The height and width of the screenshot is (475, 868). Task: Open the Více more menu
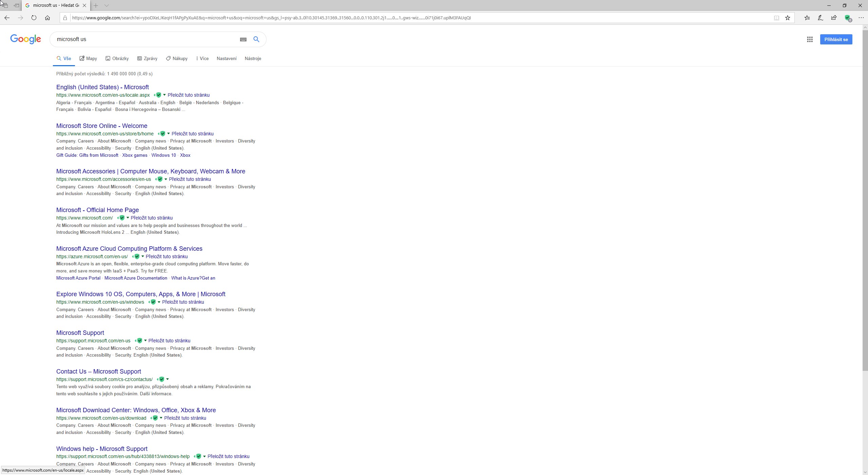pos(202,58)
